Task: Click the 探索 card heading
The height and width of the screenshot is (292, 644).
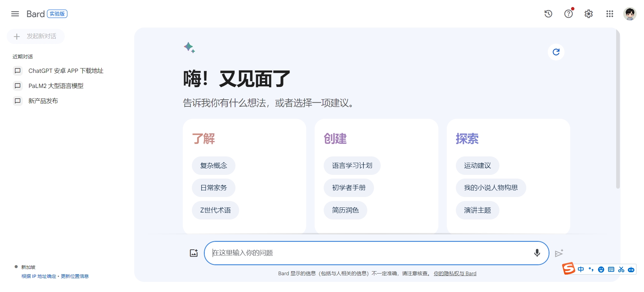Action: (x=467, y=139)
